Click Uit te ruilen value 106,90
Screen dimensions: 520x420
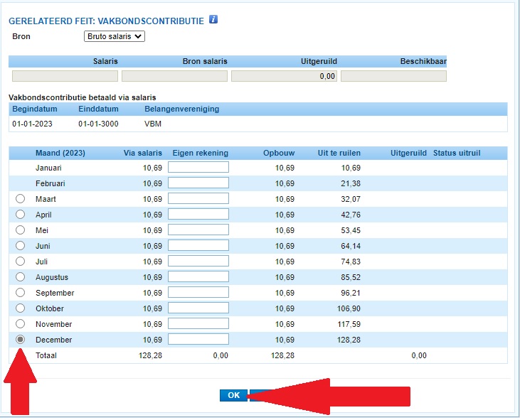click(349, 308)
